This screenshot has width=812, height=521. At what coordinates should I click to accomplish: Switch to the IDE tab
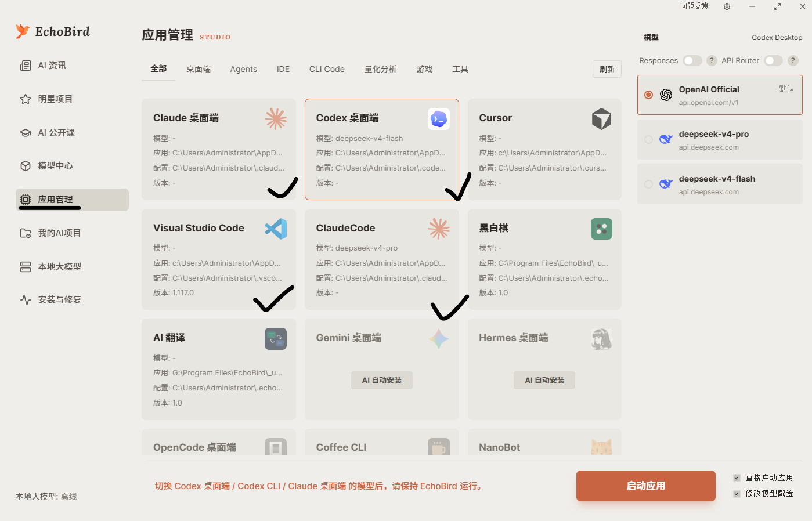[283, 69]
